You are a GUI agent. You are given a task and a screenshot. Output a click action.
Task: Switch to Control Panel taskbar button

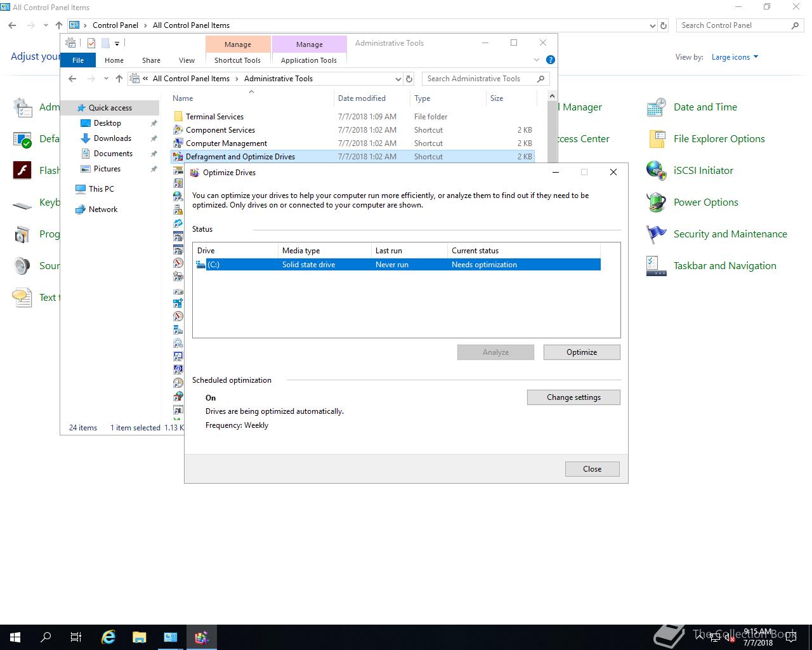[171, 637]
